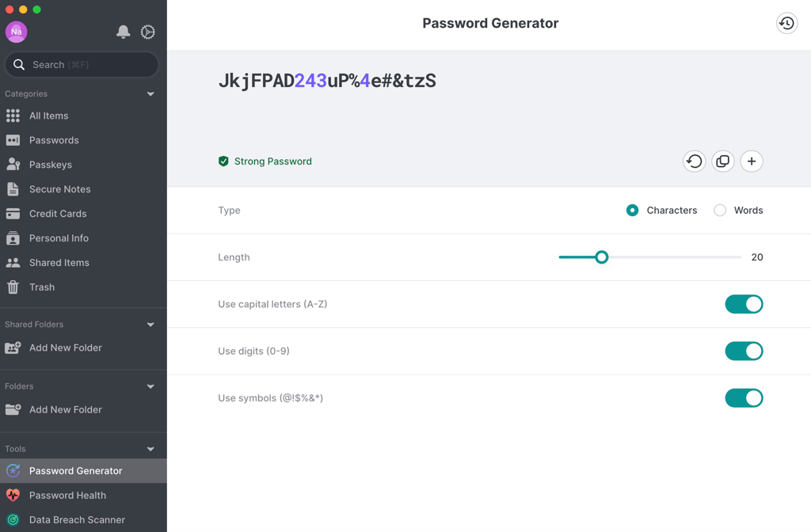Click the Na profile avatar
The height and width of the screenshot is (532, 811).
(17, 32)
